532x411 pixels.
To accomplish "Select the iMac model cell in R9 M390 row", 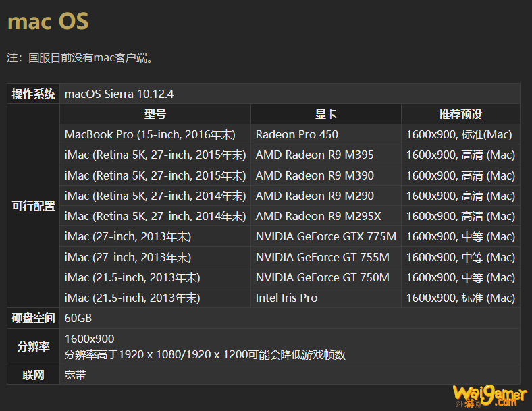I will pos(155,175).
